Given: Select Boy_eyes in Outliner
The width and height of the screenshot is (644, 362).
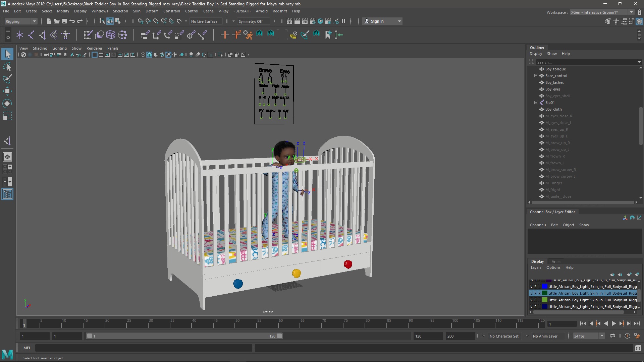Looking at the screenshot, I should click(553, 89).
